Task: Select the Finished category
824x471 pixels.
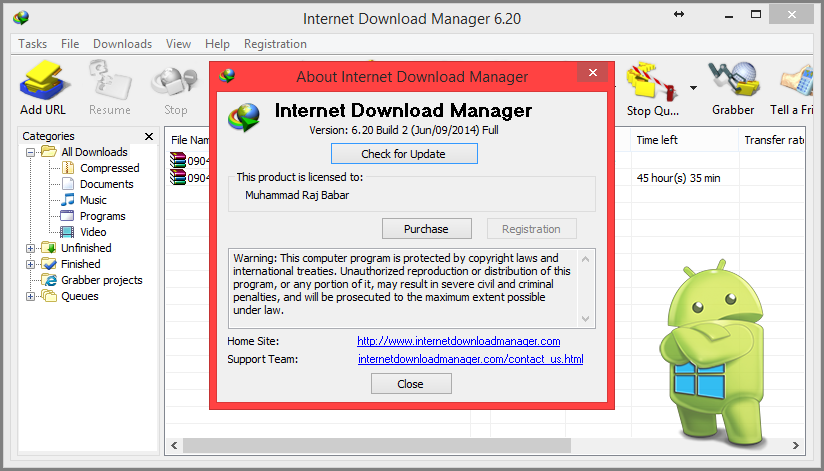Action: tap(80, 264)
